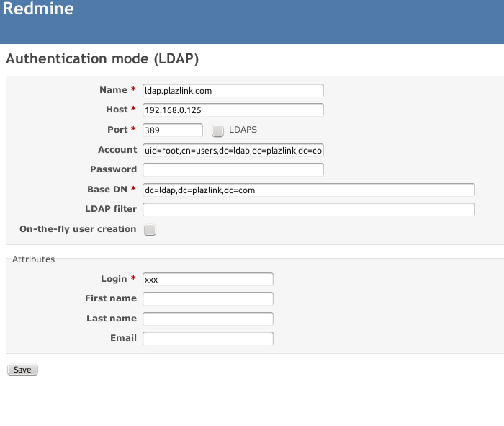The width and height of the screenshot is (504, 426).
Task: Click the On-the-fly user creation label
Action: coord(78,229)
